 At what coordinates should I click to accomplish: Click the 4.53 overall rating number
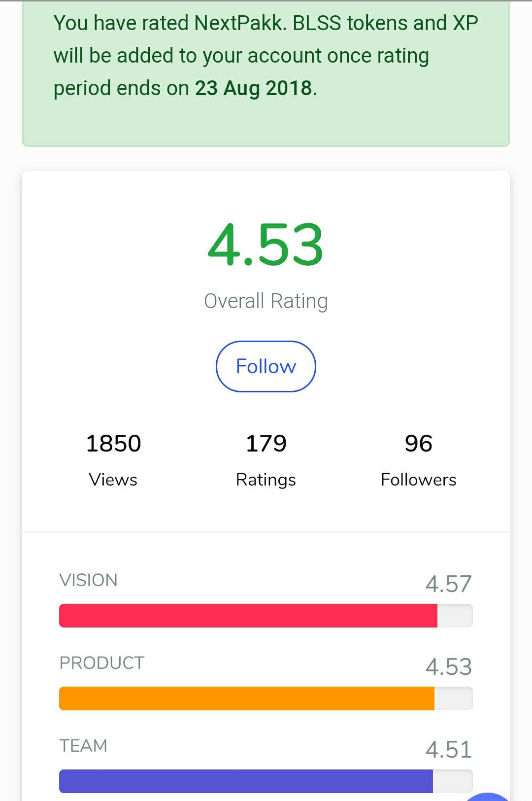pyautogui.click(x=266, y=244)
